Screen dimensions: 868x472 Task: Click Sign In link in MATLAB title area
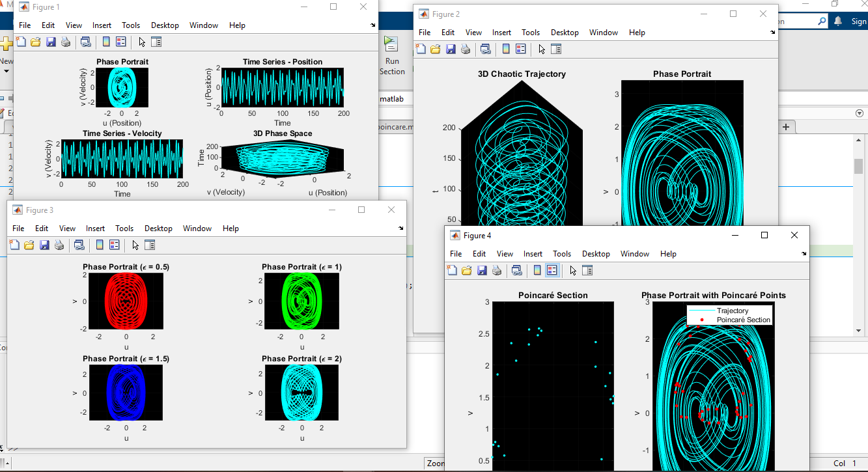(859, 21)
